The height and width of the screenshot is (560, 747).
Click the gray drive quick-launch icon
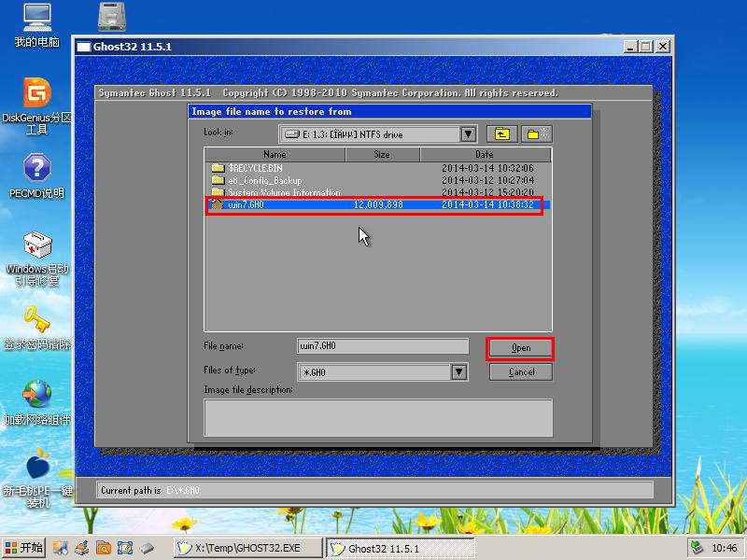(147, 548)
